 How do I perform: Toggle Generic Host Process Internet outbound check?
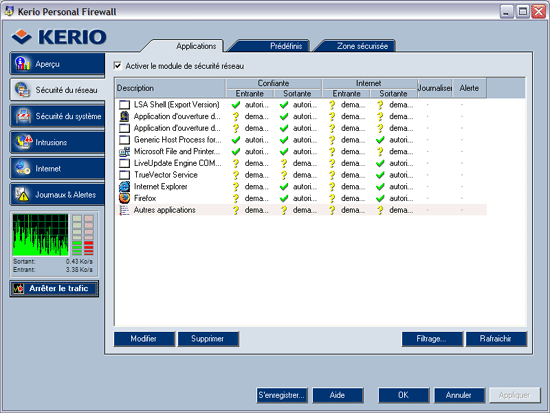[380, 140]
